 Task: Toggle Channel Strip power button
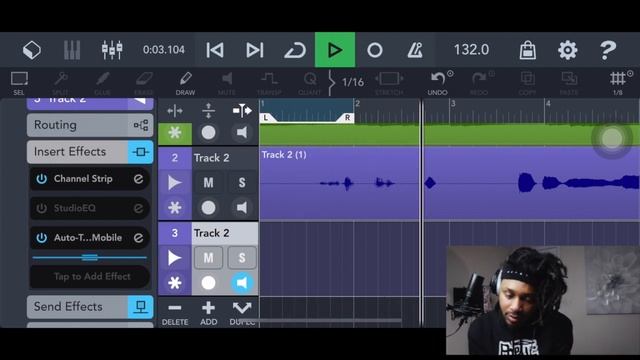point(41,179)
